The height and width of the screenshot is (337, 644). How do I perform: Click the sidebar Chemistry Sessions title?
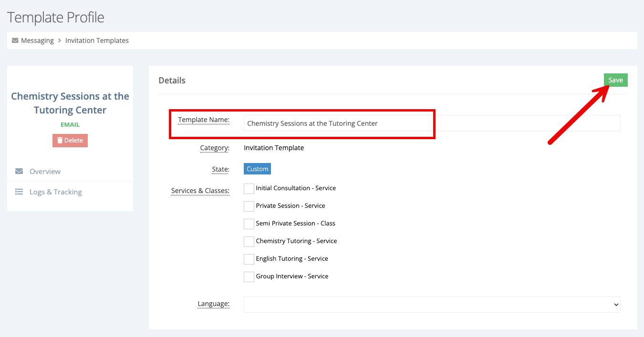[x=70, y=103]
